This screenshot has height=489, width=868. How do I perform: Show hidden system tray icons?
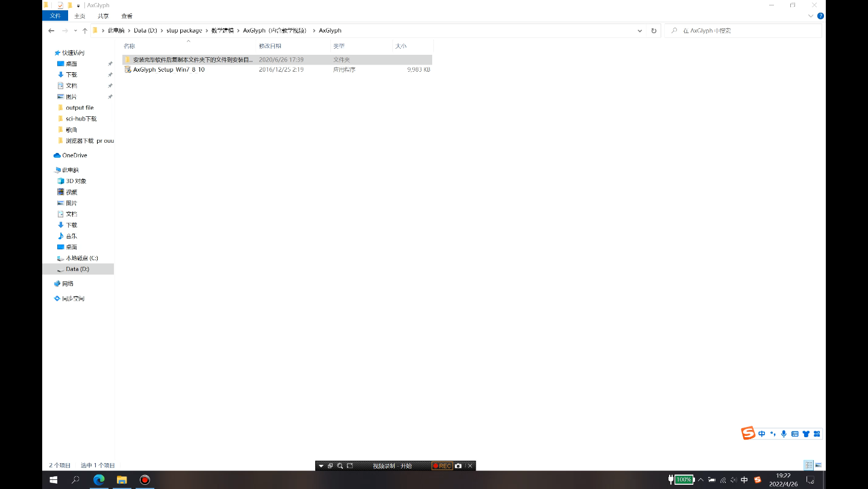pyautogui.click(x=700, y=480)
